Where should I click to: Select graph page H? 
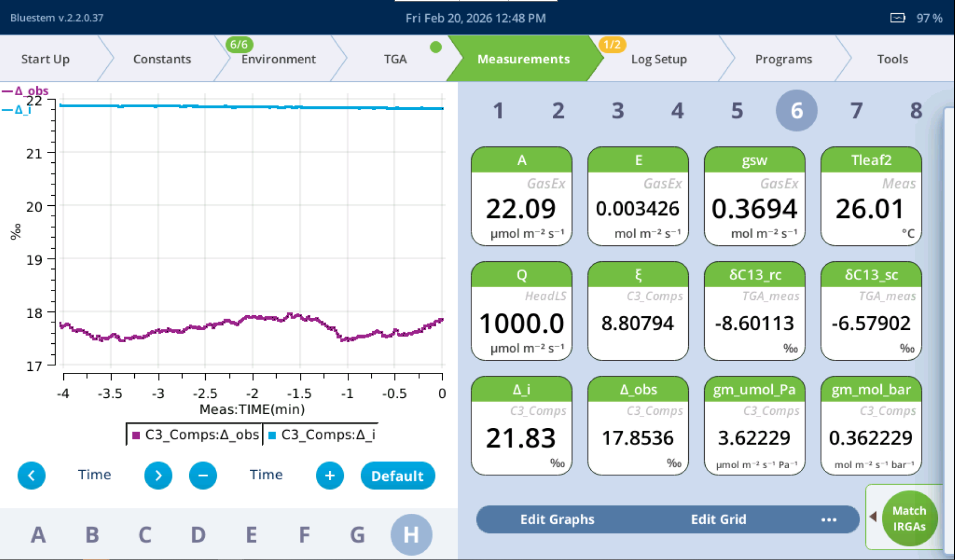point(411,534)
